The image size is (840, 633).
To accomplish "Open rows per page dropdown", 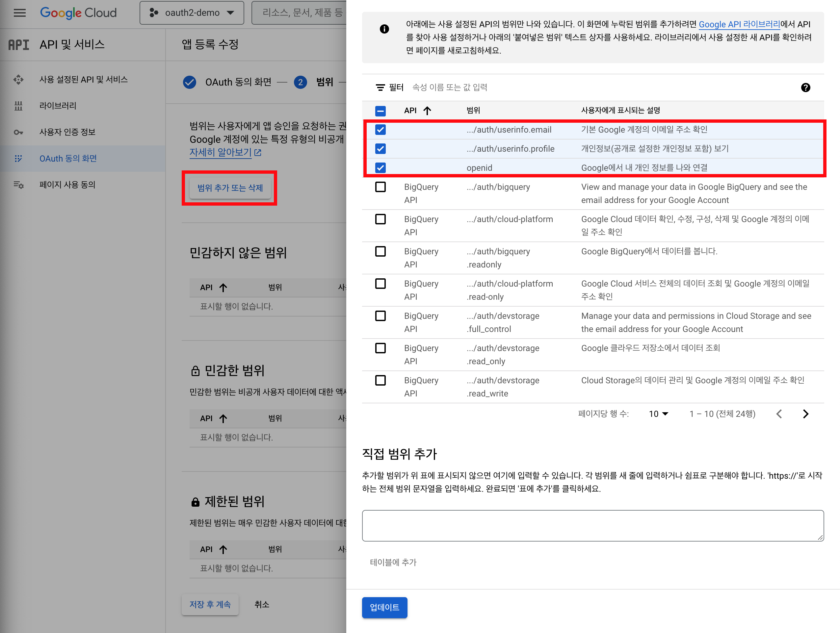I will pyautogui.click(x=659, y=414).
